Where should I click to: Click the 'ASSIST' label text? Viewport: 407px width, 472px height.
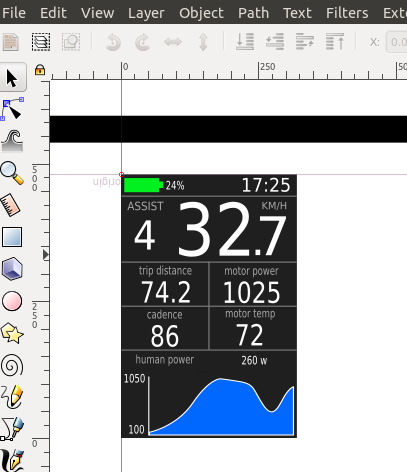[x=145, y=206]
